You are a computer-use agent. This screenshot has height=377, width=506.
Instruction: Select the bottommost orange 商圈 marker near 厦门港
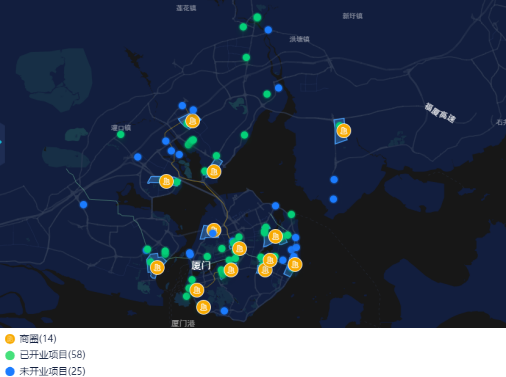(x=203, y=307)
